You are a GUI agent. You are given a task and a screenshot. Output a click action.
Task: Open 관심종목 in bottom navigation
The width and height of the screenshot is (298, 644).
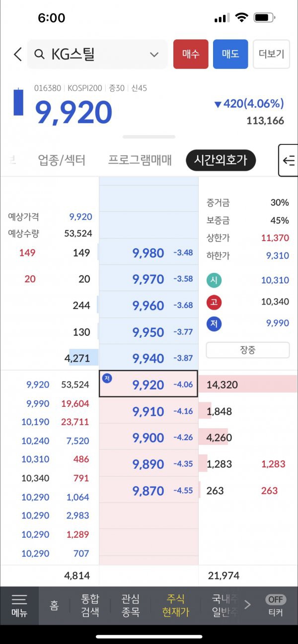pos(131,605)
